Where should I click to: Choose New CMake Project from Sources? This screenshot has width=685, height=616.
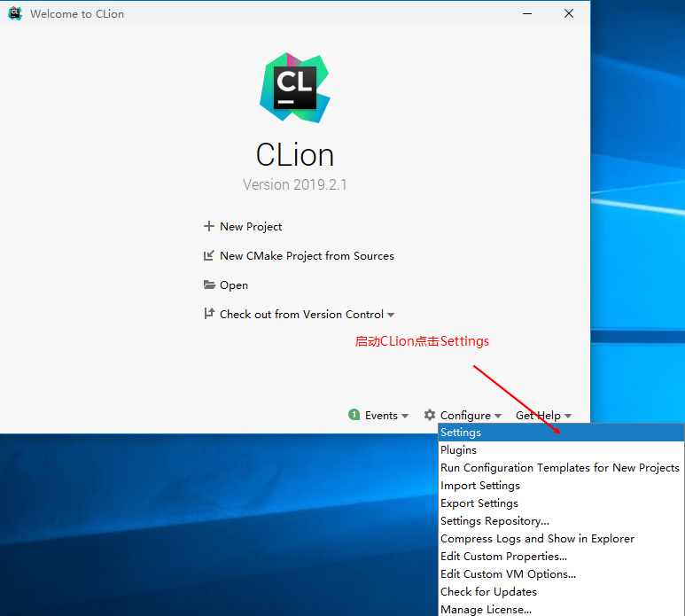(x=307, y=256)
